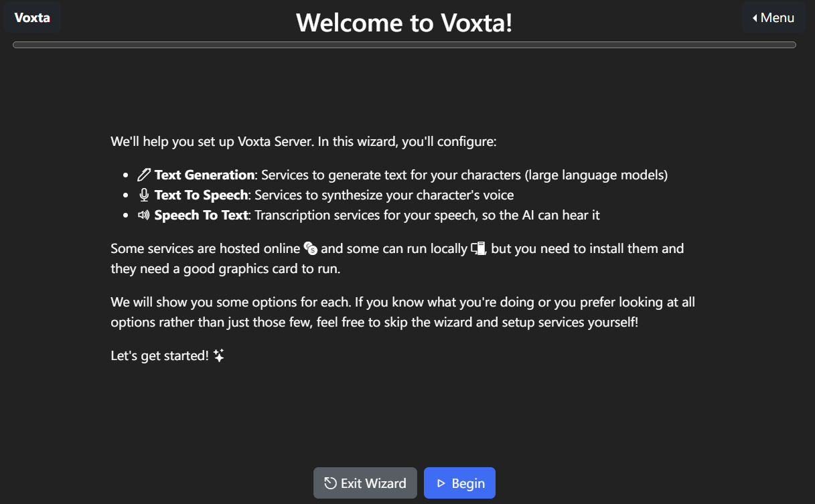Click the play triangle icon inside Begin

[441, 483]
